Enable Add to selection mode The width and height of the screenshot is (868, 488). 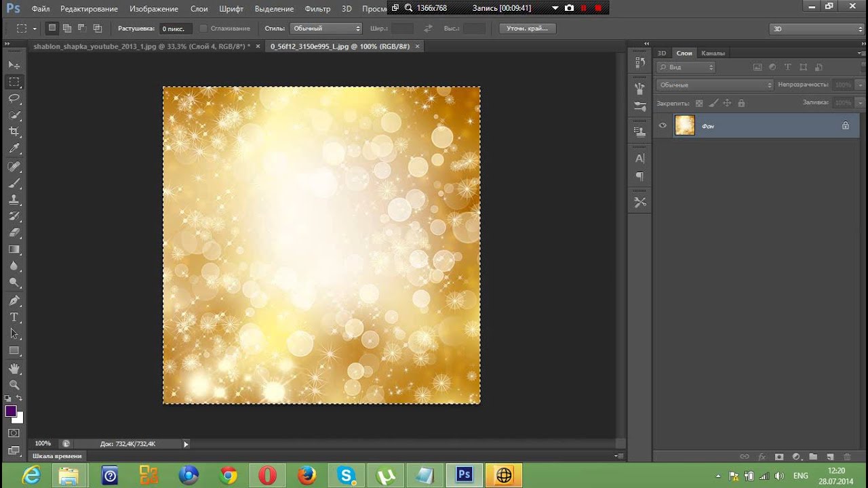coord(67,28)
